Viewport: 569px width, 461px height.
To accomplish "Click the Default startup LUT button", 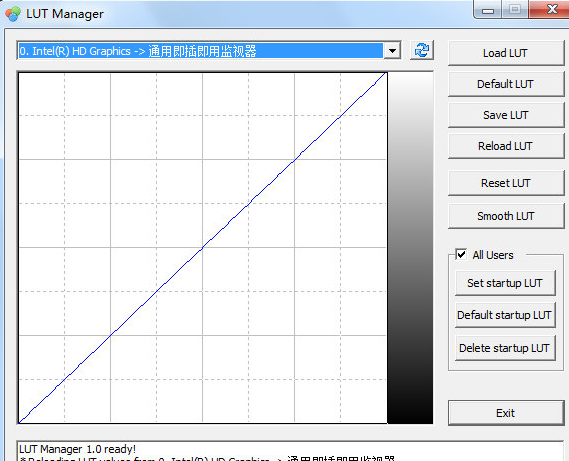I will tap(505, 315).
